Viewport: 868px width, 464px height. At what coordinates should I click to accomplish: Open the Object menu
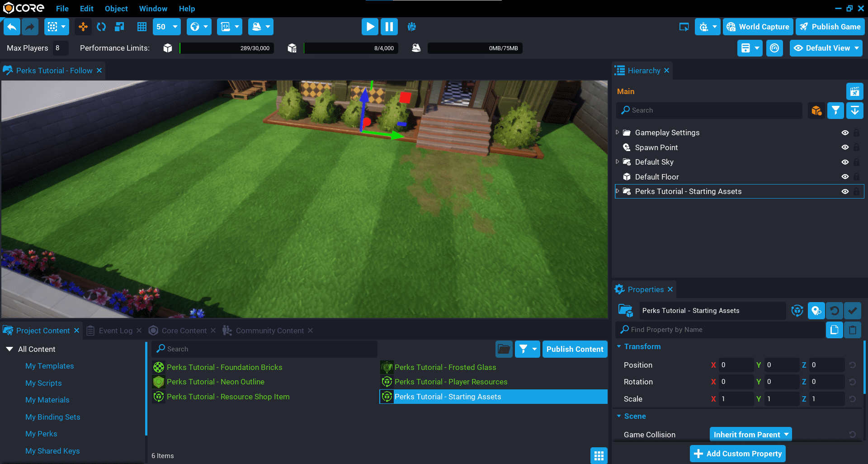[x=116, y=9]
